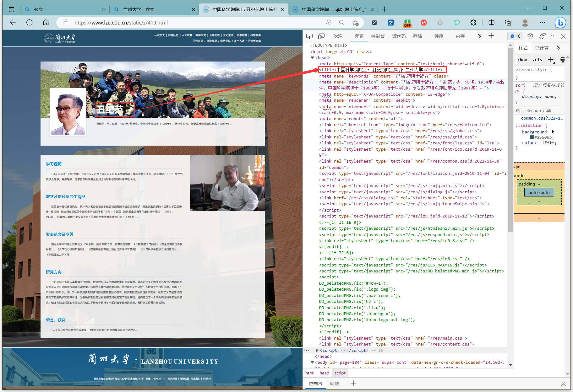The width and height of the screenshot is (573, 392).
Task: Open the DevTools 欢迎 tab
Action: point(338,36)
